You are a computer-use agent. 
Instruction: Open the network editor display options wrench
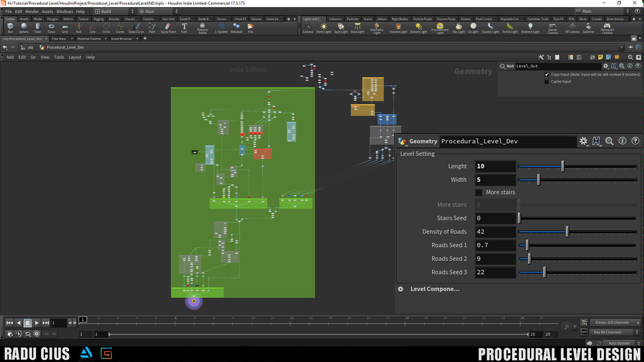[541, 57]
